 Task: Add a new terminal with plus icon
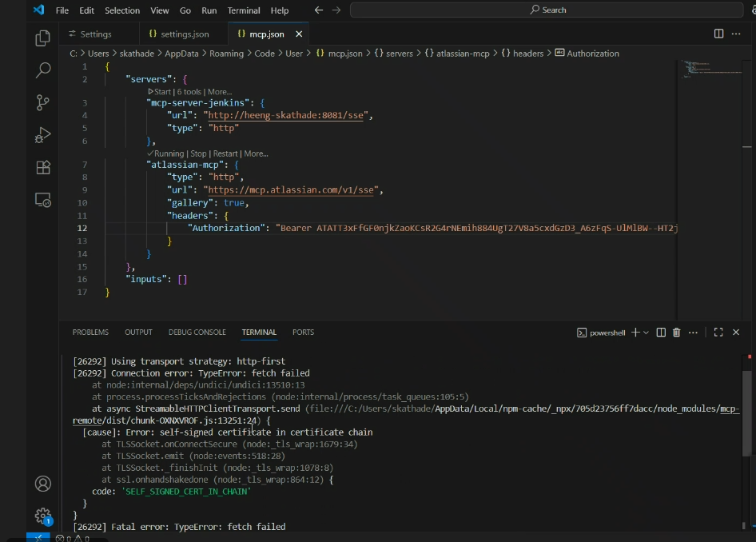pyautogui.click(x=635, y=333)
